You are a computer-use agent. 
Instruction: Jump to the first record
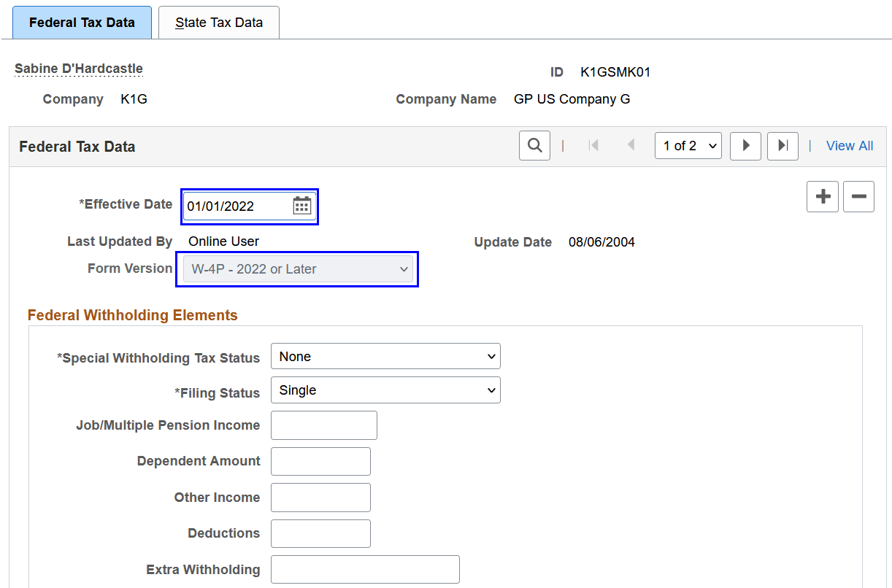click(x=593, y=145)
